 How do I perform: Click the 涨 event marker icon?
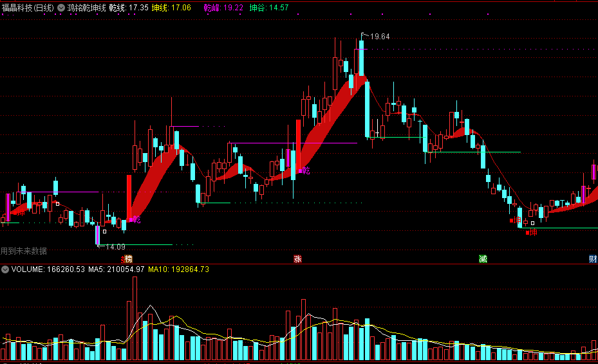(x=297, y=259)
